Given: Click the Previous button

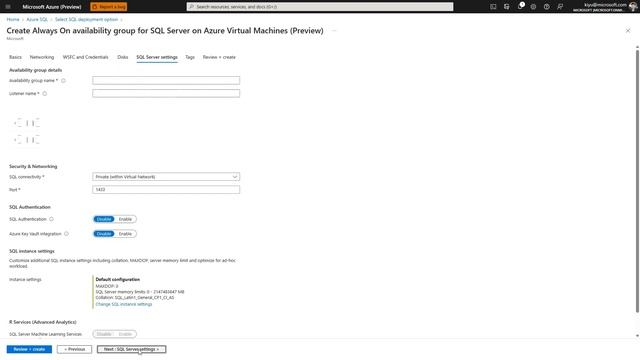Looking at the screenshot, I should (74, 349).
